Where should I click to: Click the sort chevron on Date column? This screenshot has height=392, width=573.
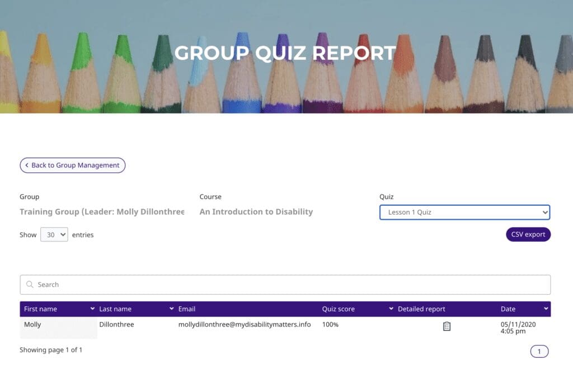point(546,309)
